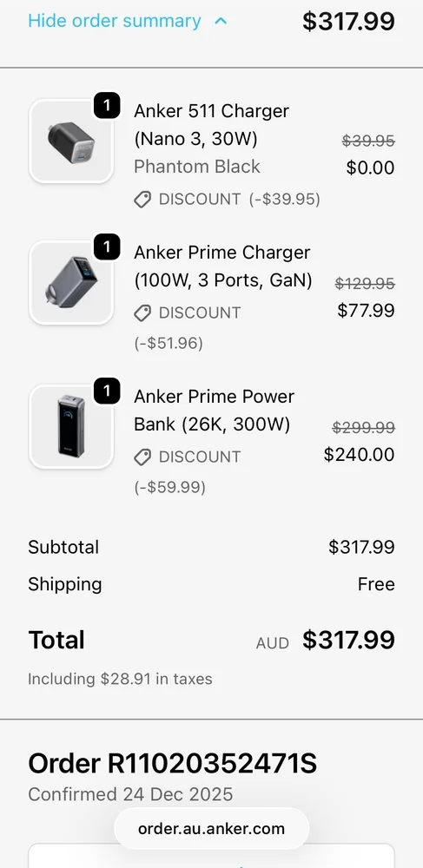This screenshot has height=868, width=423.
Task: Click the $317.99 header total amount
Action: tap(349, 21)
